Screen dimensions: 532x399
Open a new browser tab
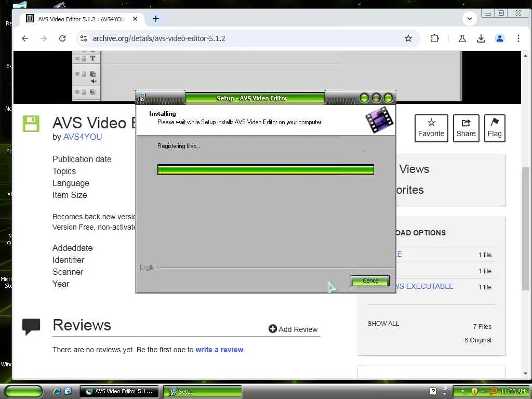[156, 19]
